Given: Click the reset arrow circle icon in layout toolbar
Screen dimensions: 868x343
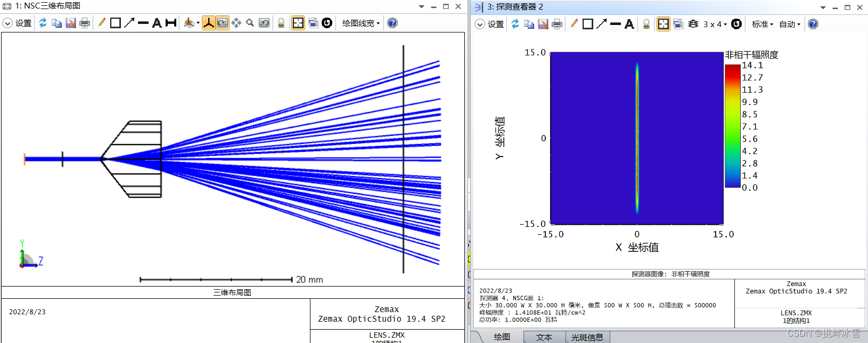Looking at the screenshot, I should pyautogui.click(x=327, y=23).
